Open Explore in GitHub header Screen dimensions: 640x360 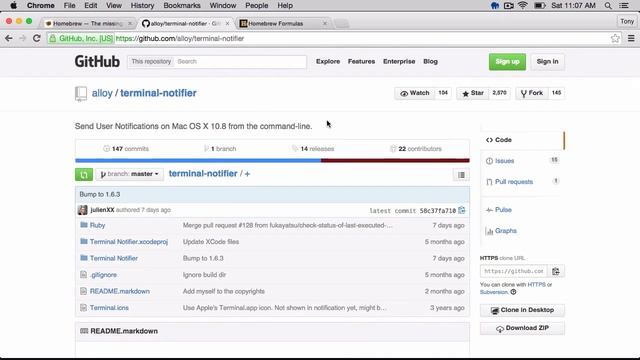pyautogui.click(x=328, y=61)
